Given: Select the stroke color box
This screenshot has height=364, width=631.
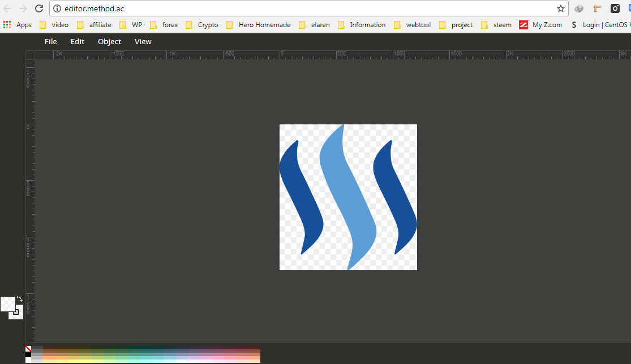Looking at the screenshot, I should tap(19, 315).
